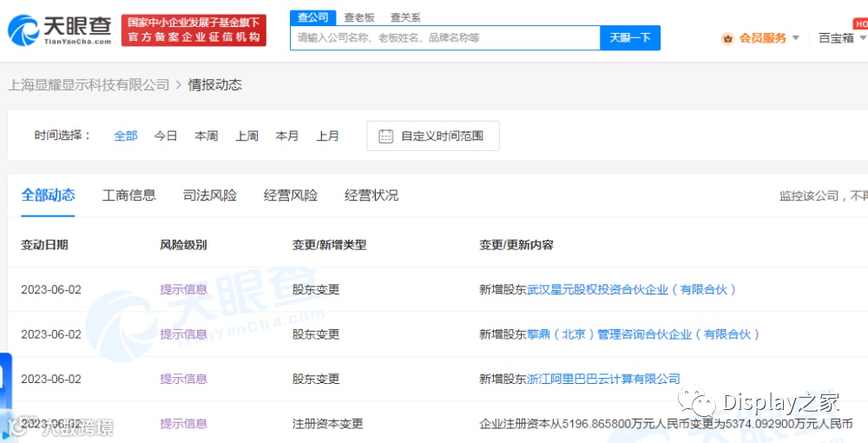Select 上月 time filter
Image resolution: width=868 pixels, height=443 pixels.
tap(327, 136)
